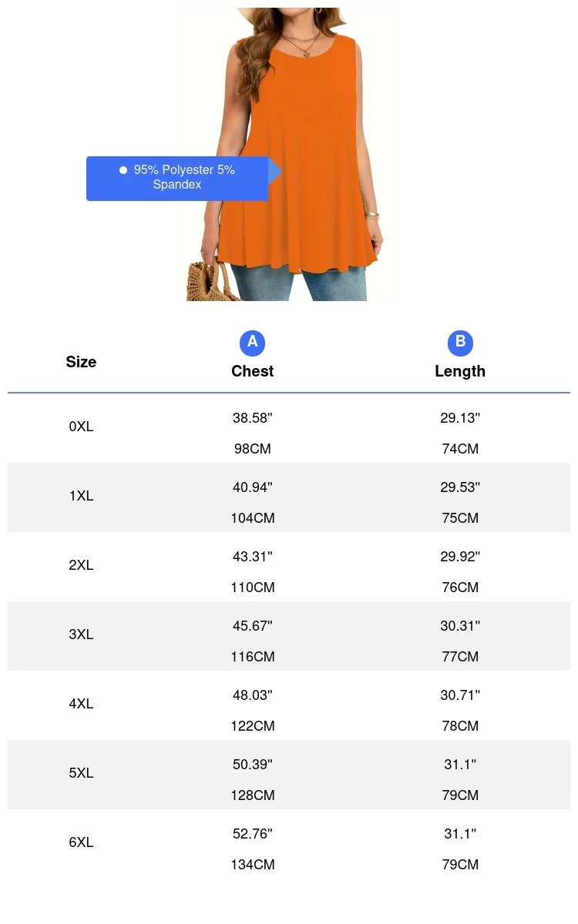
Task: Select the 5XL size row label
Action: [81, 773]
